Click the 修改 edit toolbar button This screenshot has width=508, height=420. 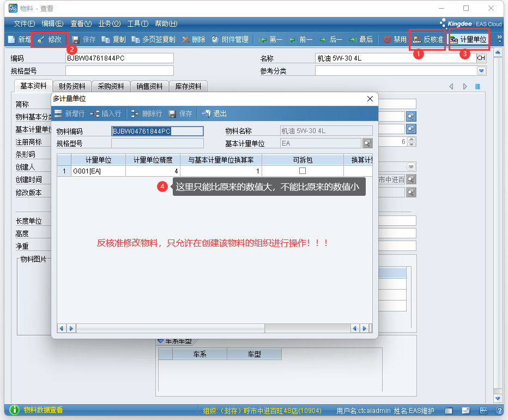50,39
